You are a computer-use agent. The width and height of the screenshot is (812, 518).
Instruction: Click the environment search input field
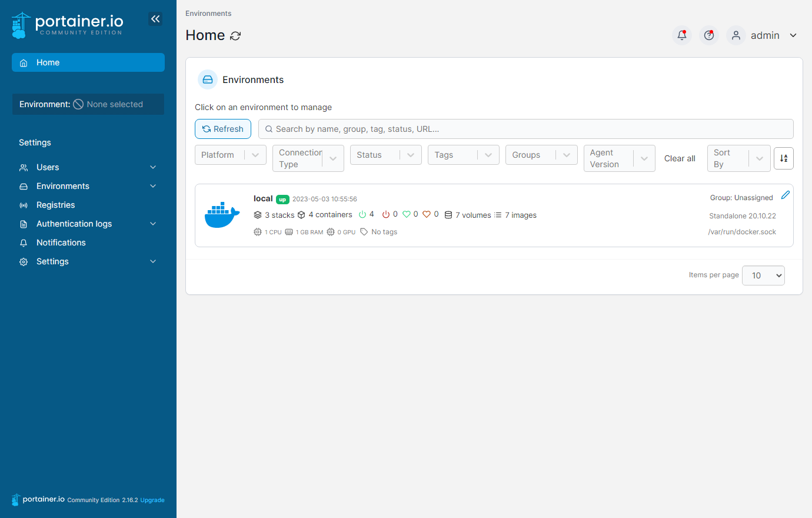click(x=527, y=128)
